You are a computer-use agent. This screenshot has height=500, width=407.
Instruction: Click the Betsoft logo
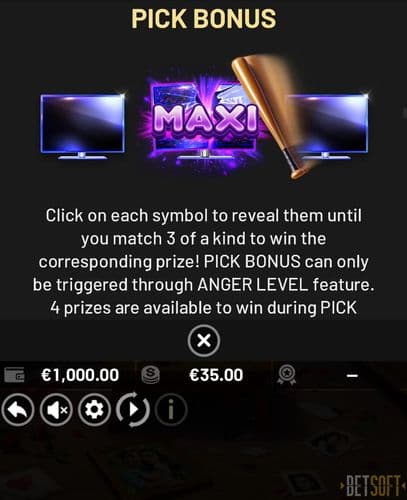coord(372,485)
